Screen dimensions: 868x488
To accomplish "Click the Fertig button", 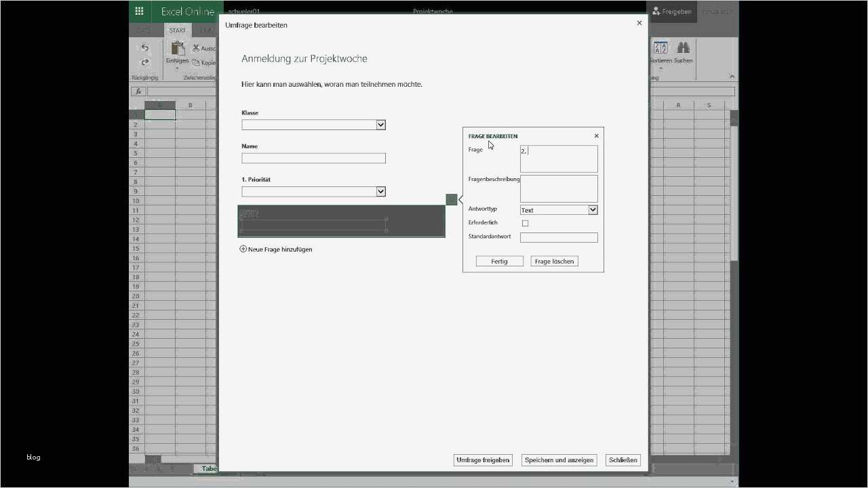I will pos(499,261).
